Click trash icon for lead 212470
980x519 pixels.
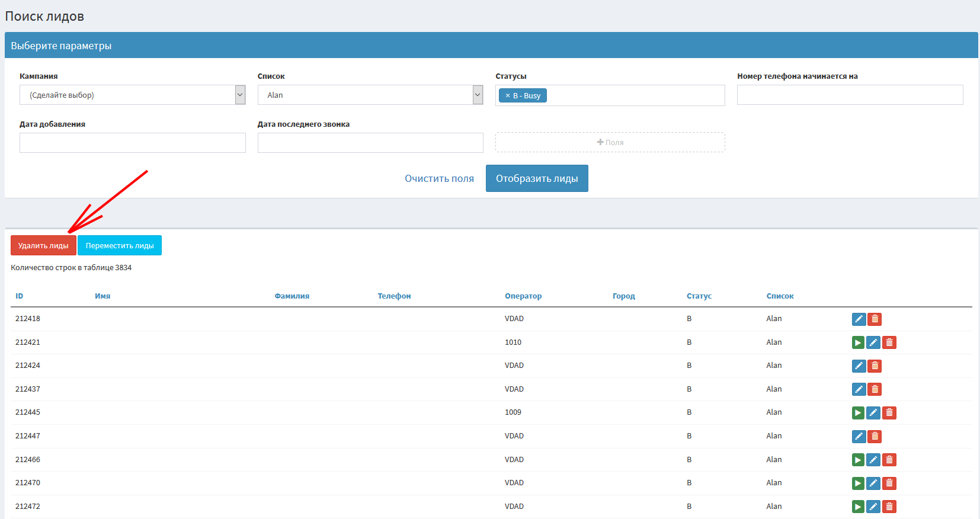click(889, 483)
